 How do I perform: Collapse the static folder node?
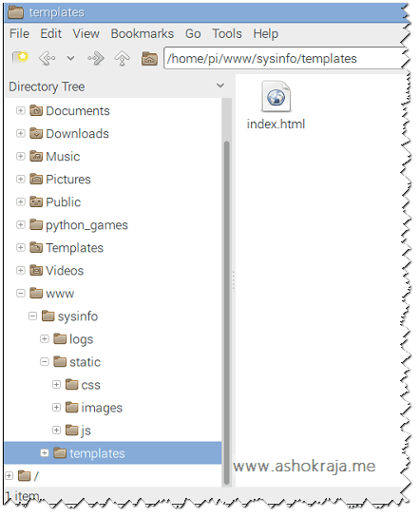coord(44,361)
